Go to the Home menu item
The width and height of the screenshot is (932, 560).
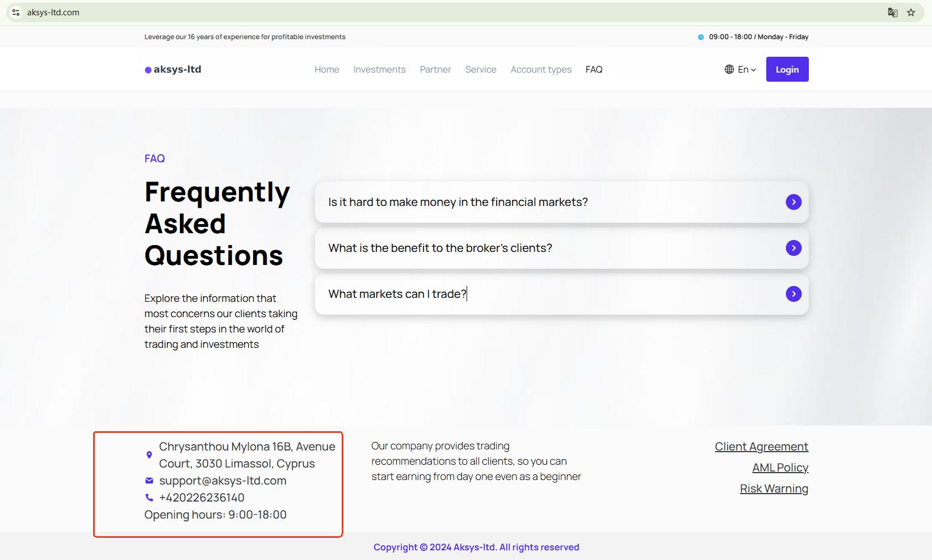tap(327, 69)
